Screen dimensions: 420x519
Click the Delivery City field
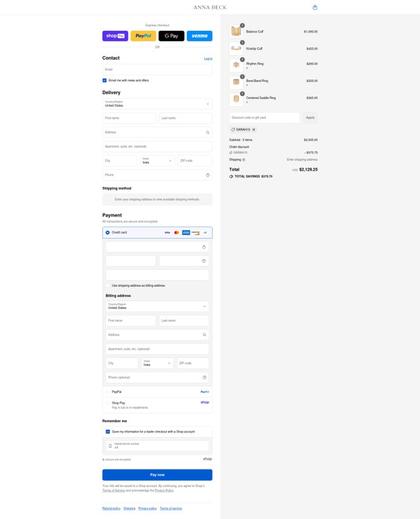coord(119,161)
